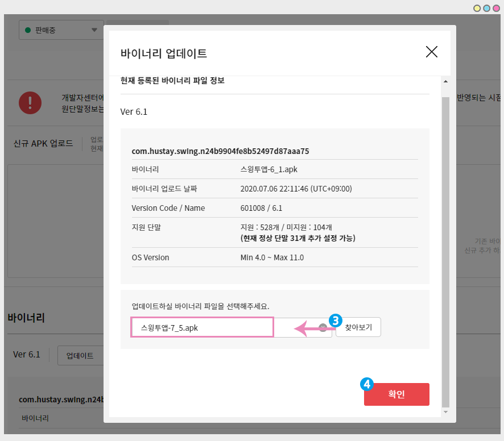Image resolution: width=504 pixels, height=441 pixels.
Task: Click the dialog scrollbar down arrow
Action: click(445, 411)
